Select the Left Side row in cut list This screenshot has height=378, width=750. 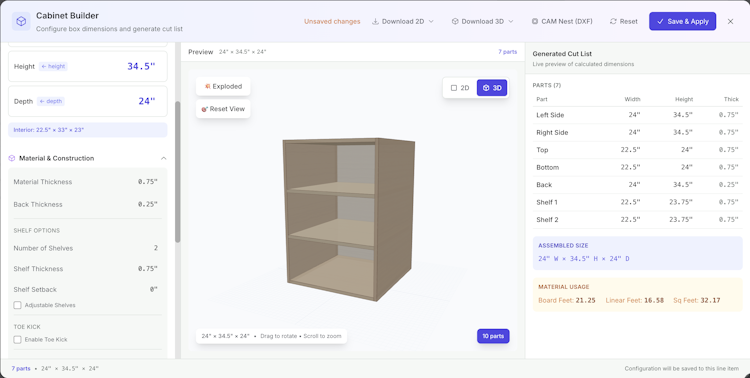point(637,115)
